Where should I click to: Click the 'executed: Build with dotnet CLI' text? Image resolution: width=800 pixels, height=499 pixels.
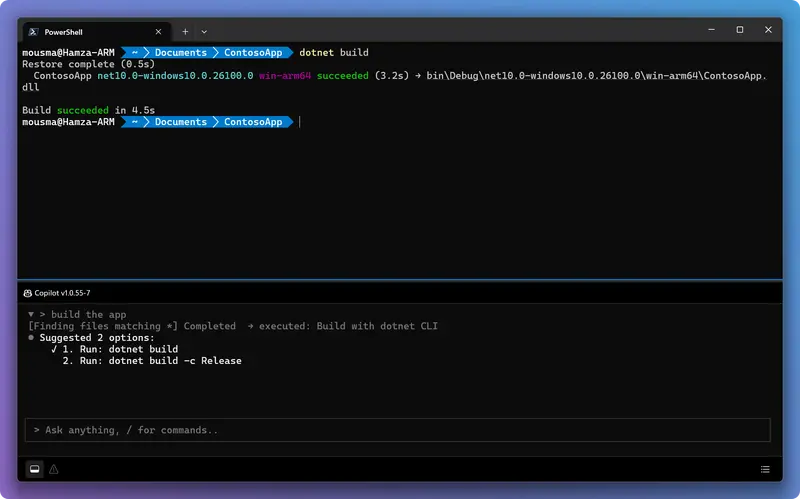coord(348,326)
